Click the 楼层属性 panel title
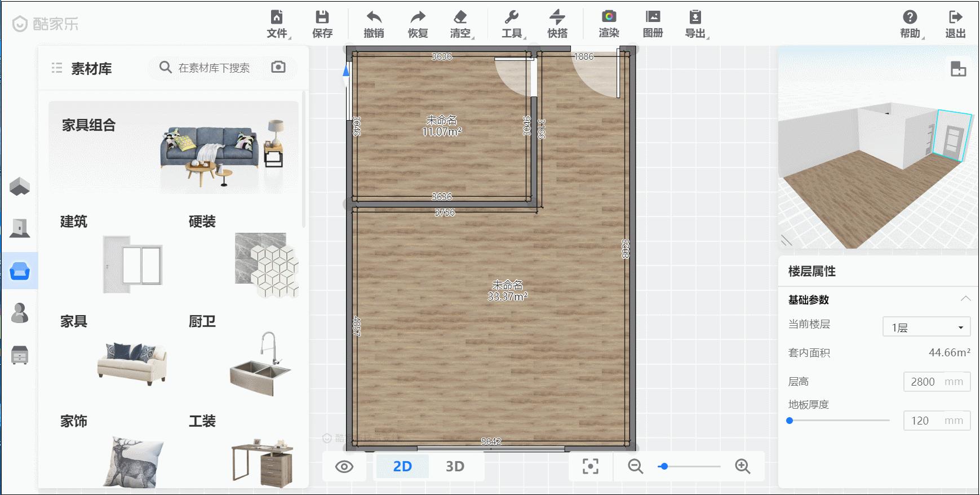Screen dimensions: 980x495 click(x=812, y=271)
